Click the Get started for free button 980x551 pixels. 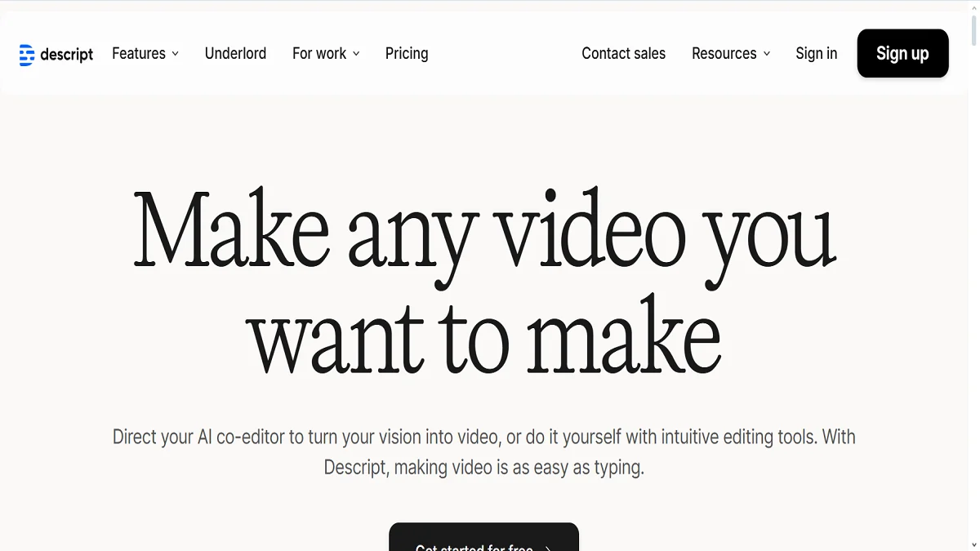474,544
